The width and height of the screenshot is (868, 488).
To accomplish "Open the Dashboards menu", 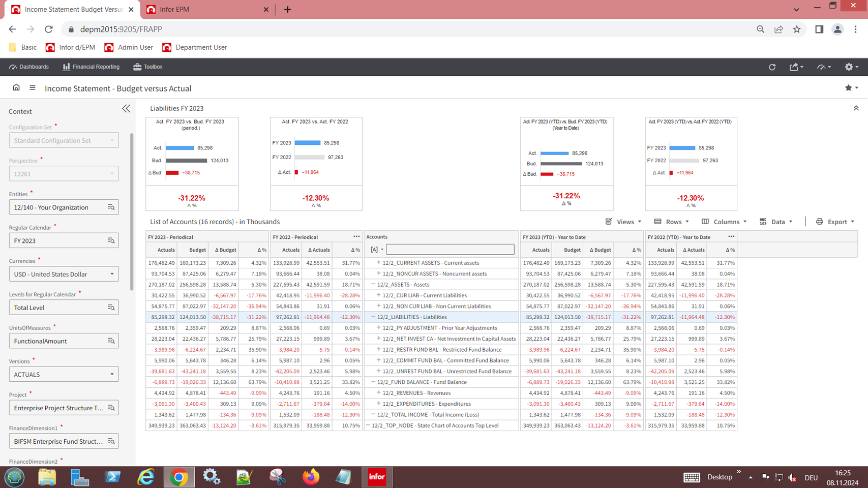I will (29, 67).
